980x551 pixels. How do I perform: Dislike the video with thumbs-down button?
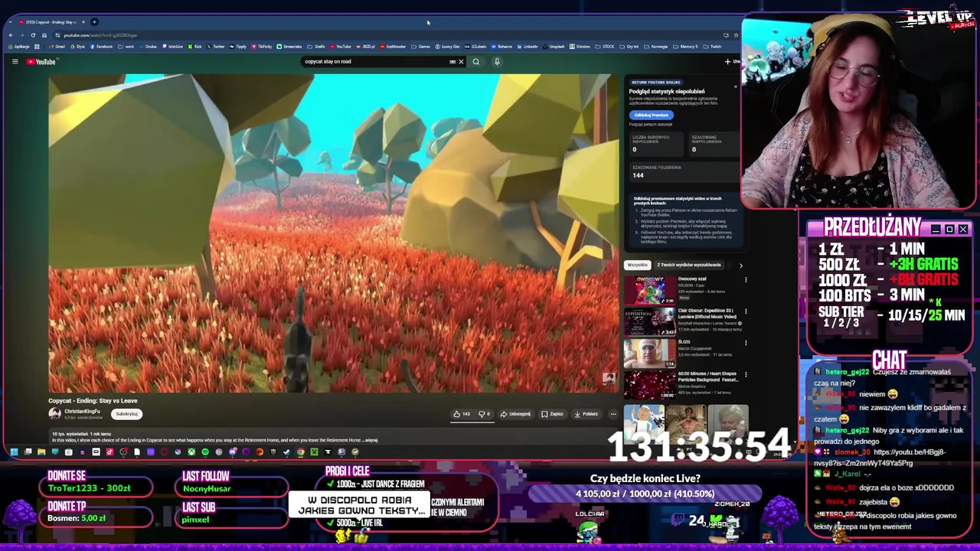pyautogui.click(x=484, y=414)
